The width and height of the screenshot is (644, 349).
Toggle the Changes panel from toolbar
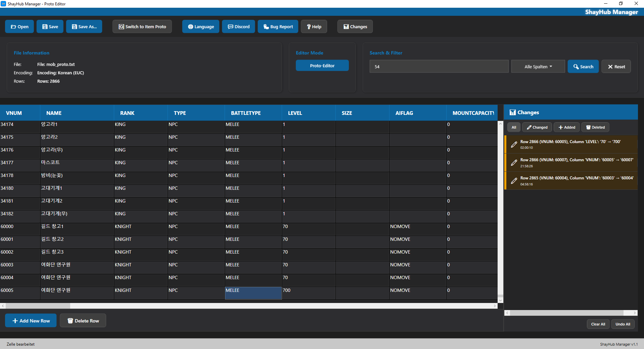(x=355, y=27)
